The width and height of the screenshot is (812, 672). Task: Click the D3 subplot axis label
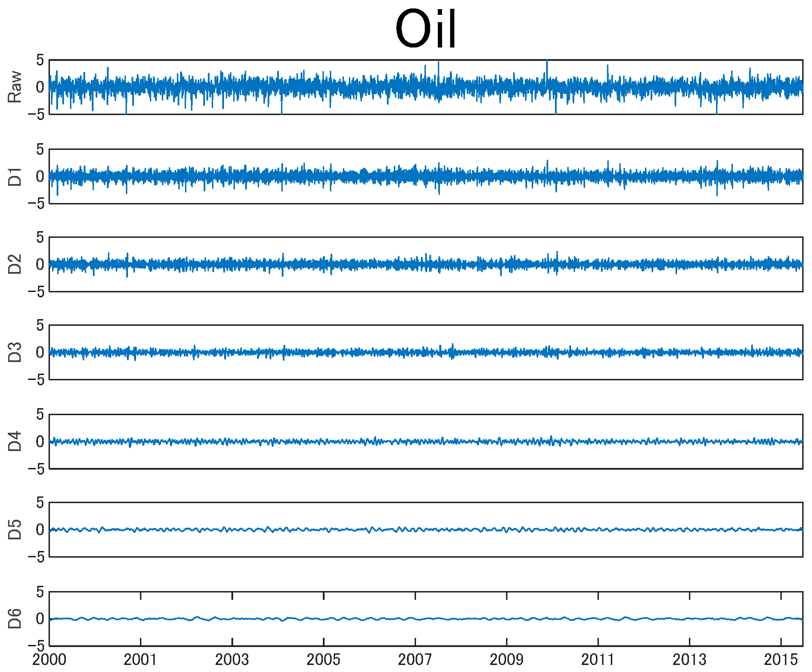click(x=15, y=352)
